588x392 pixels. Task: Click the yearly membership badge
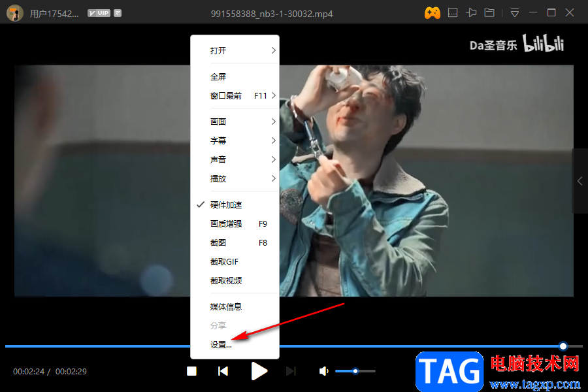coord(118,13)
